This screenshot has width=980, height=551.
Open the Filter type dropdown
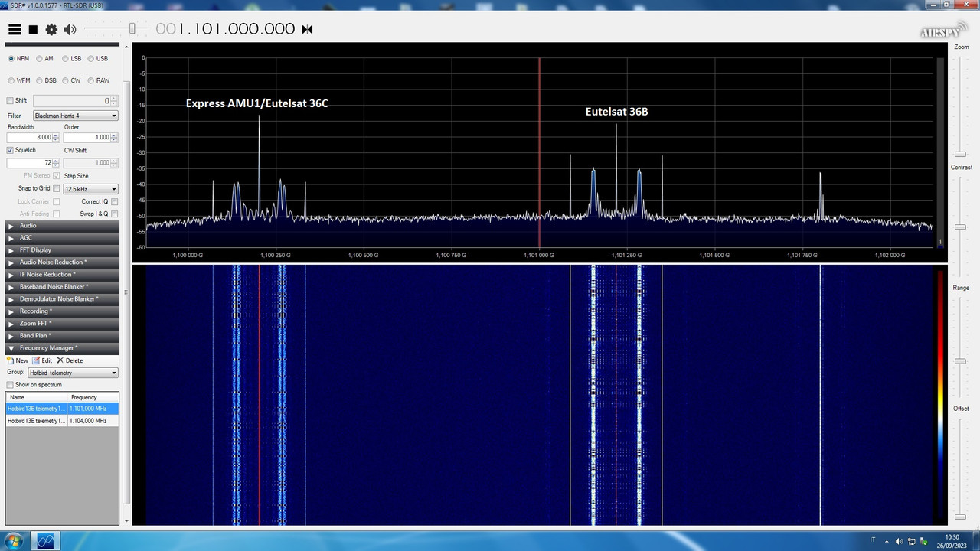[x=75, y=116]
